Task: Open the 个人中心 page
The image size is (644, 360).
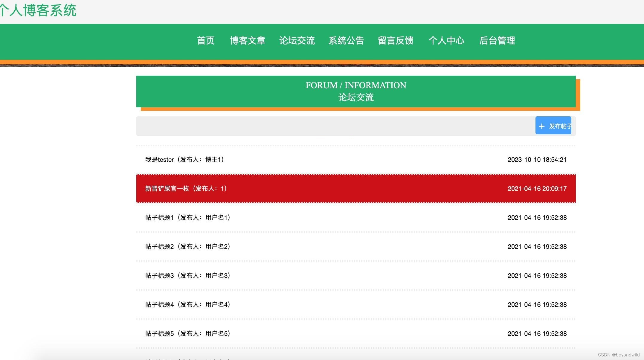Action: (x=447, y=41)
